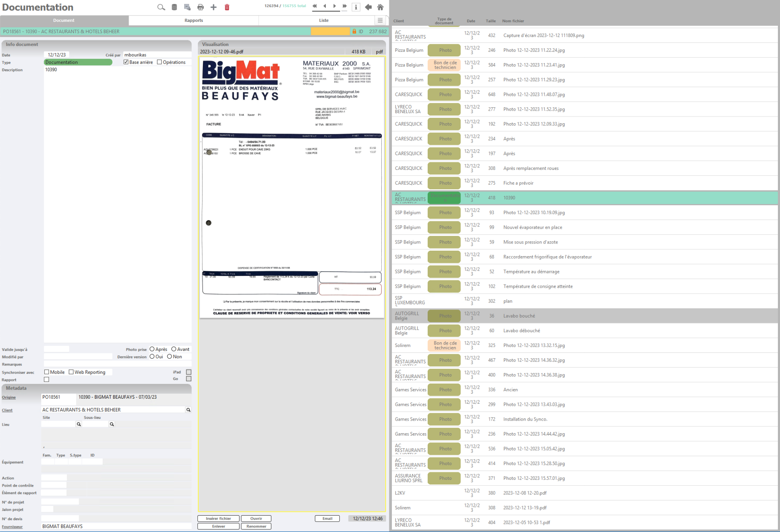Click the export records icon beside the printer
This screenshot has width=780, height=532.
187,7
